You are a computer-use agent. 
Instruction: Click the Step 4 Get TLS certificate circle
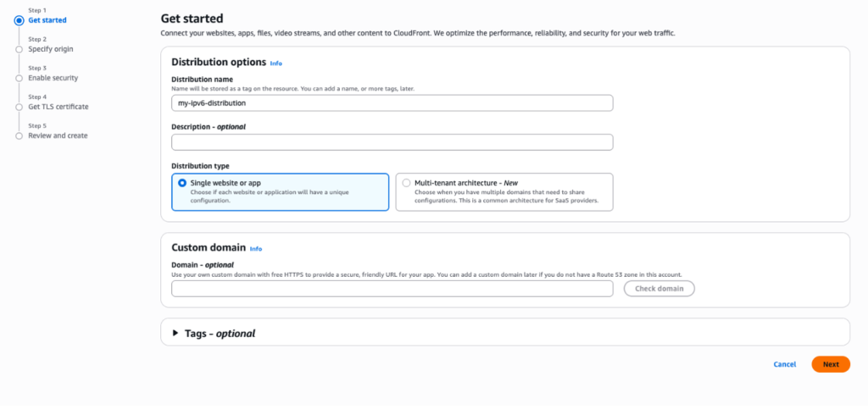point(19,107)
